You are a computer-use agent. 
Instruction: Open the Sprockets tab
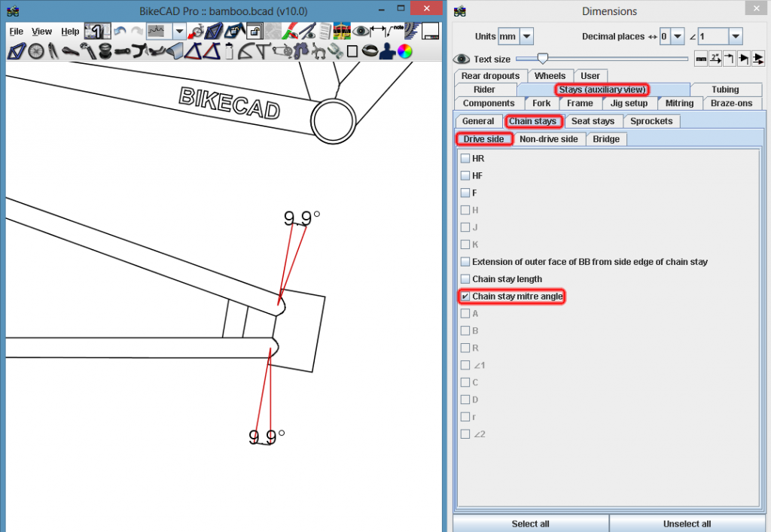[x=651, y=121]
